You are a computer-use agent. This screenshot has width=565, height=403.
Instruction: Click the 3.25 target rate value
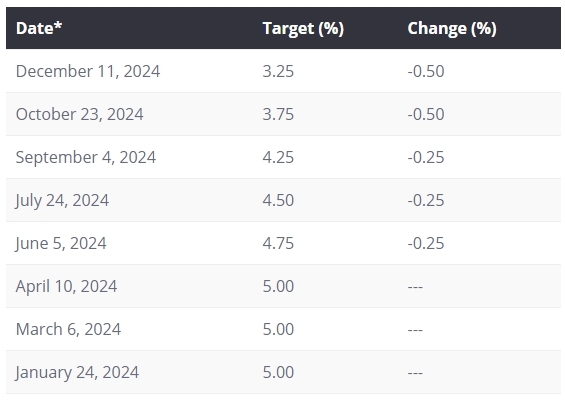(278, 71)
